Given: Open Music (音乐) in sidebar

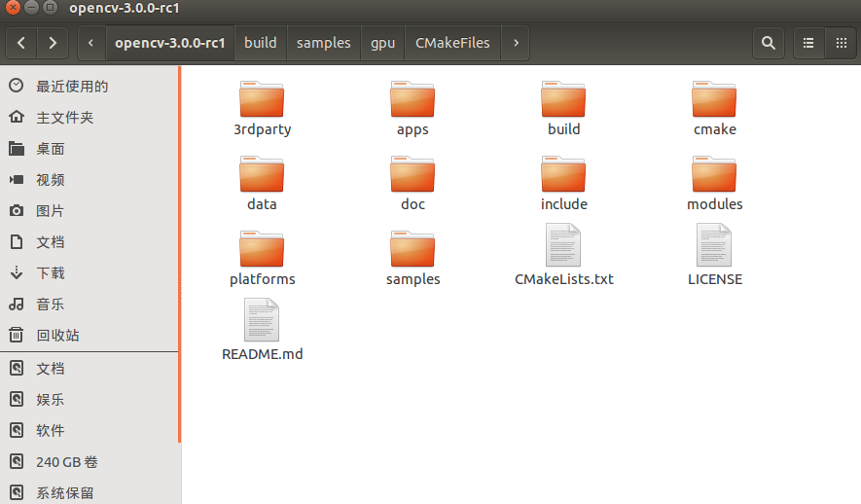Looking at the screenshot, I should coord(89,305).
